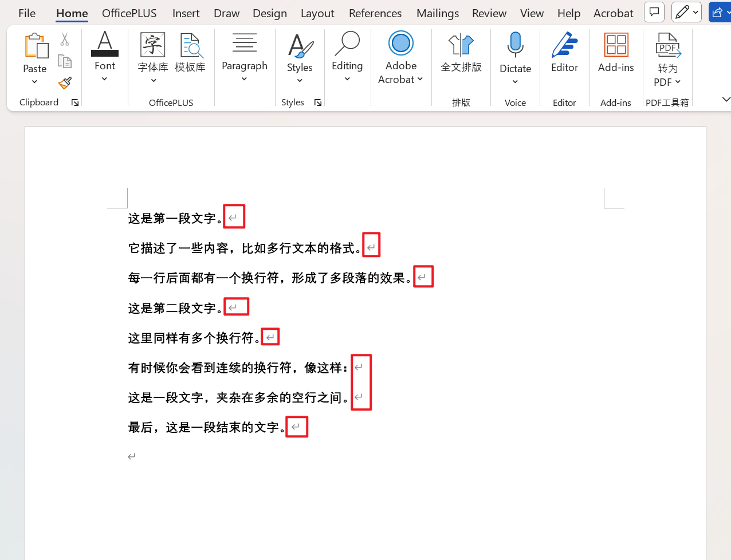The height and width of the screenshot is (560, 731).
Task: Click the Copy icon
Action: (x=65, y=61)
